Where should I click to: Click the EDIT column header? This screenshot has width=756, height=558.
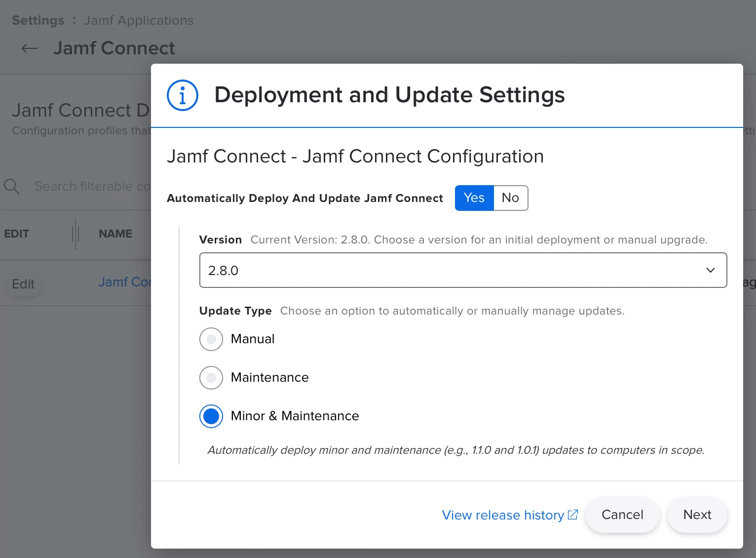(17, 234)
